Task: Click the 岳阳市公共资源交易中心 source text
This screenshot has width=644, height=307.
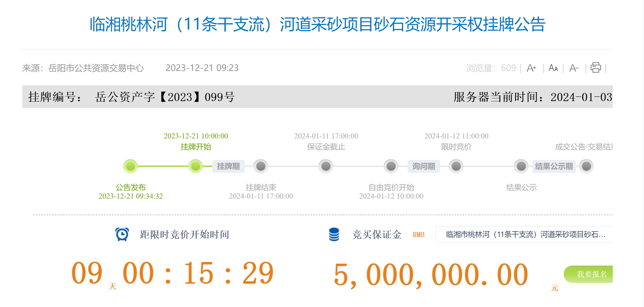Action: [96, 68]
